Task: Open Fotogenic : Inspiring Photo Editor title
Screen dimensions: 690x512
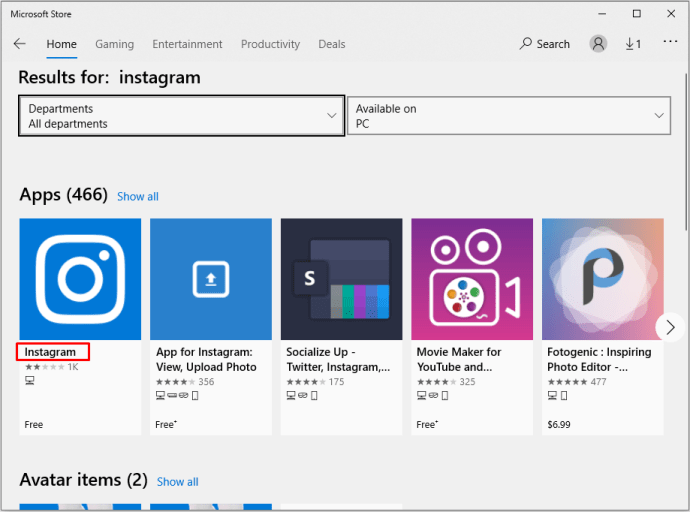Action: 599,359
